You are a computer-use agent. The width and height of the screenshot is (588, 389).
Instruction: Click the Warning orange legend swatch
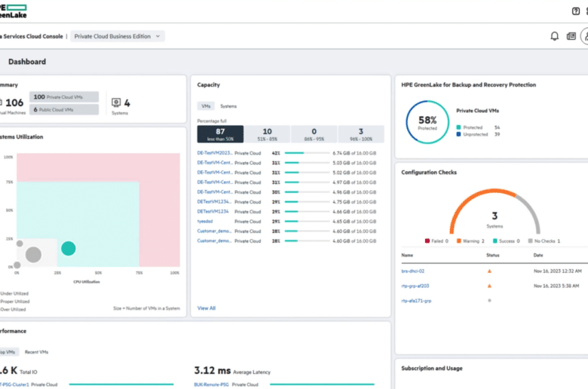click(458, 240)
